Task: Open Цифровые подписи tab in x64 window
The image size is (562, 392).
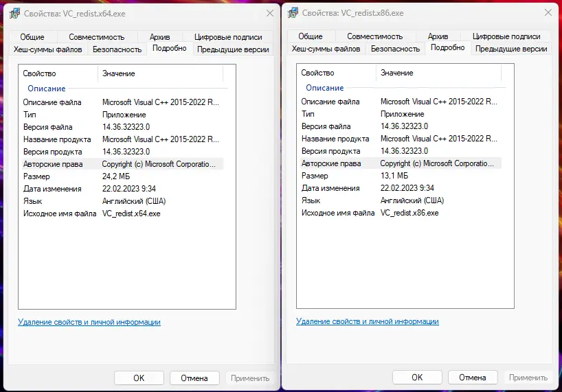Action: (x=228, y=37)
